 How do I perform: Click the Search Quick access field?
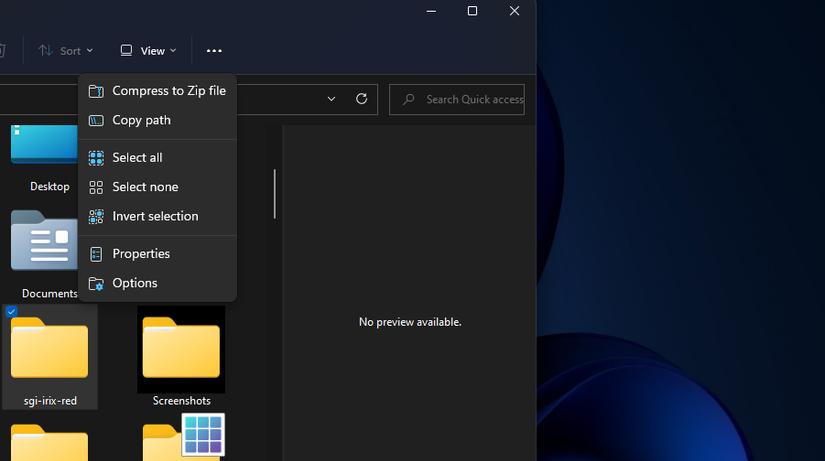457,99
